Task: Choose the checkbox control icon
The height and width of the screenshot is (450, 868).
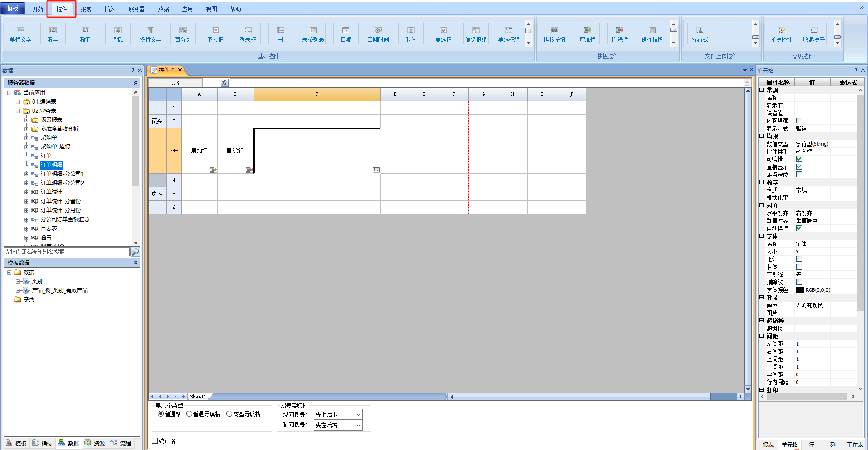Action: [x=443, y=33]
